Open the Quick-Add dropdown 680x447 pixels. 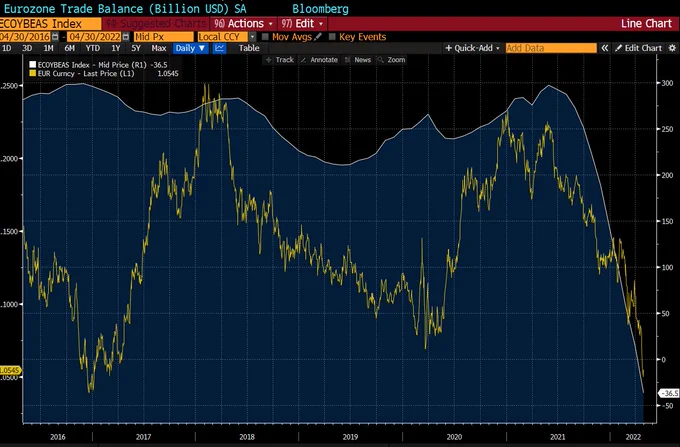point(472,48)
